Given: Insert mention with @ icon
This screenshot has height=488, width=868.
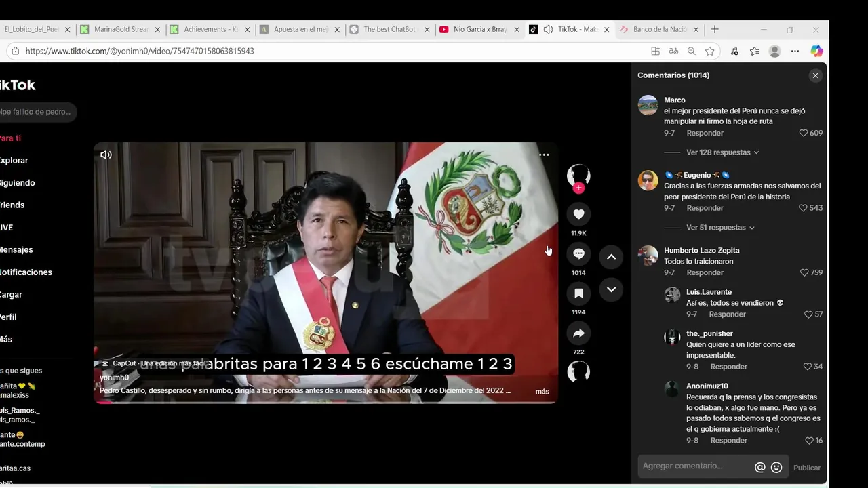Looking at the screenshot, I should point(760,468).
